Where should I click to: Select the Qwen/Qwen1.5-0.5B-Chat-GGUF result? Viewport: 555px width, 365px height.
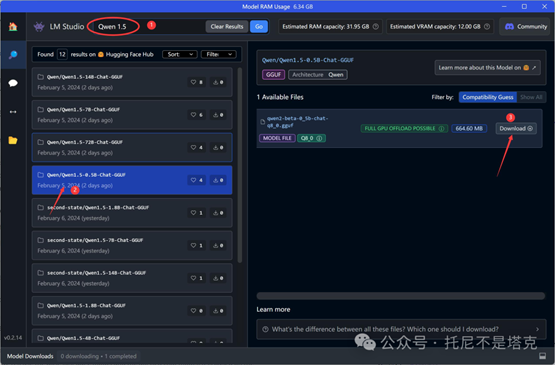tap(132, 180)
